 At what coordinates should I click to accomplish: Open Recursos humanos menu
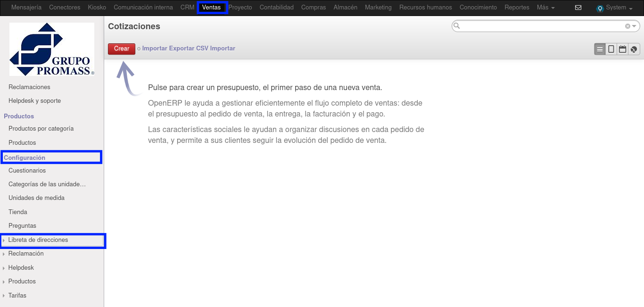(x=426, y=8)
